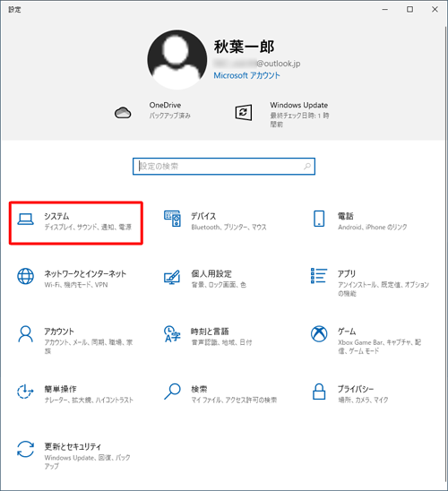
Task: Open the 簡単操作 ease of access icon
Action: tap(25, 392)
